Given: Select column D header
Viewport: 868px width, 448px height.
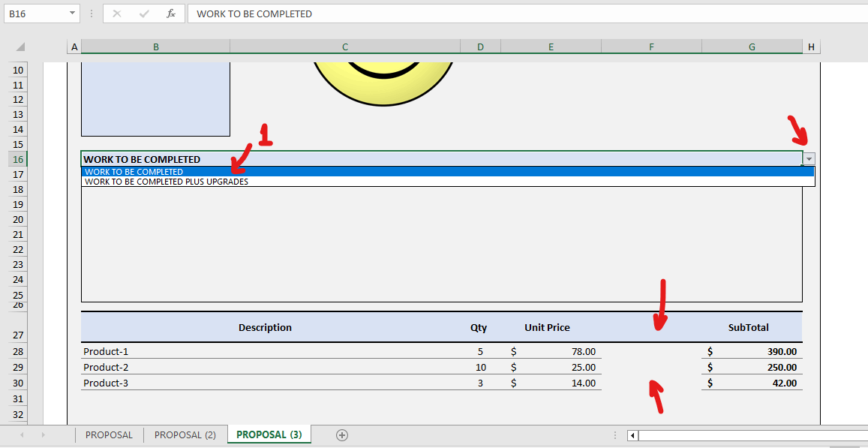Looking at the screenshot, I should 480,47.
